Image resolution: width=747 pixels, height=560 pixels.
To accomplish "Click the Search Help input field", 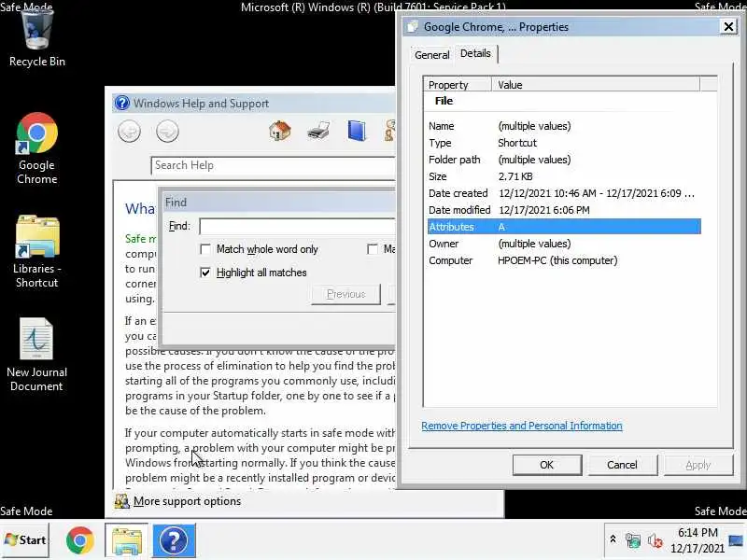I will tap(273, 165).
